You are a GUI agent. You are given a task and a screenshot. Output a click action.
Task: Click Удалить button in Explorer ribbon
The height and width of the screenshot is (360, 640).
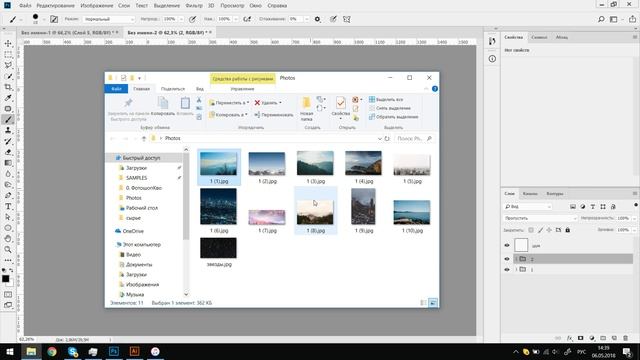pos(268,103)
